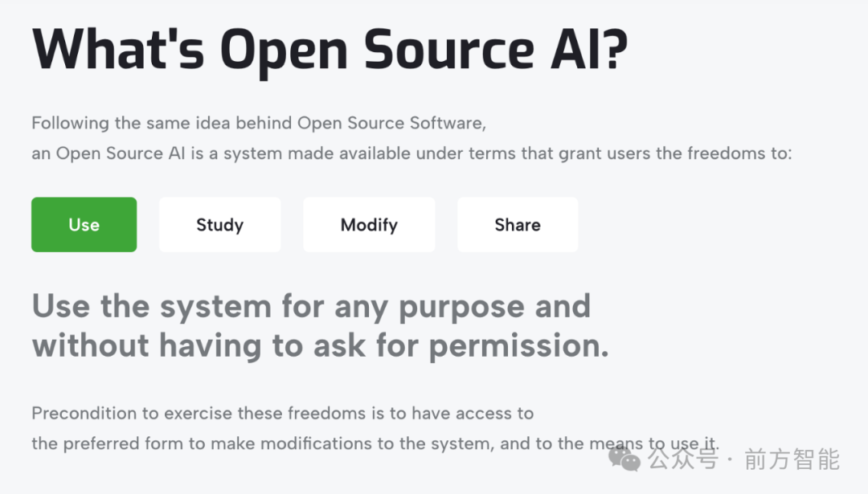Screen dimensions: 868x494
Task: Click the line starting "Precondition to exercise"
Action: (x=283, y=413)
